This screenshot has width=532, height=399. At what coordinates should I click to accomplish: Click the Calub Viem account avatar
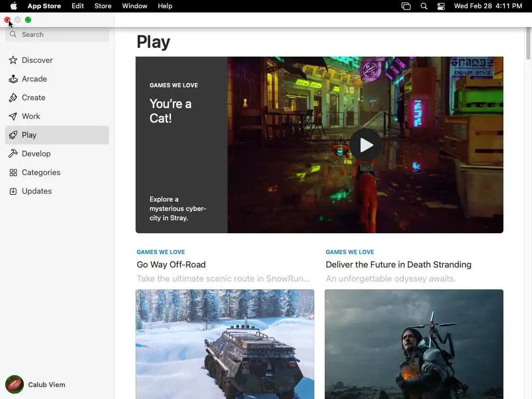pyautogui.click(x=14, y=384)
